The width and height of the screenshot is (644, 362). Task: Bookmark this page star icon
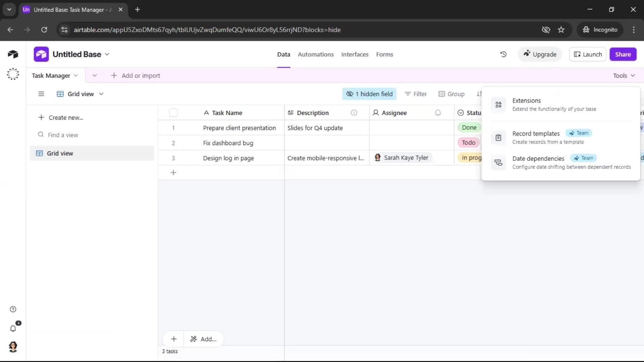tap(561, 30)
